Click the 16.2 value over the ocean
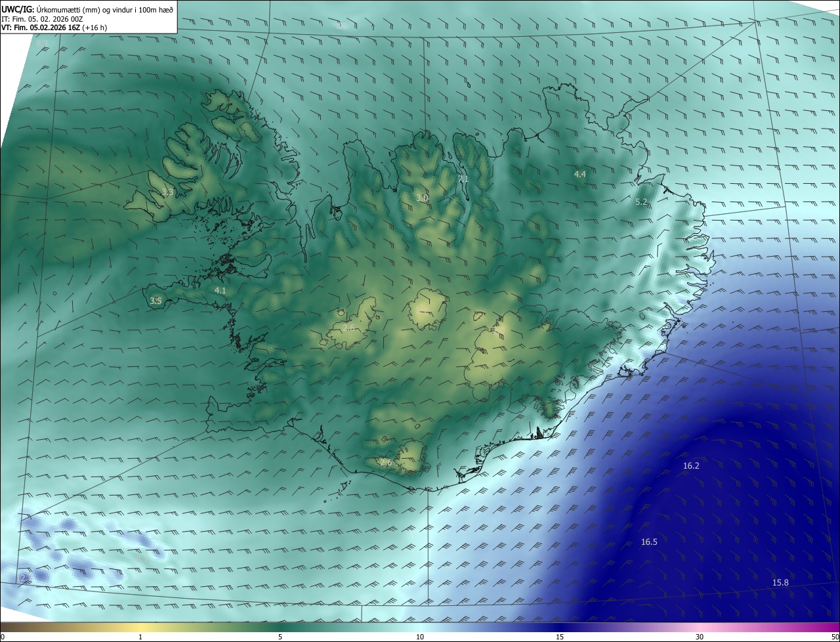The width and height of the screenshot is (840, 642). pos(691,465)
